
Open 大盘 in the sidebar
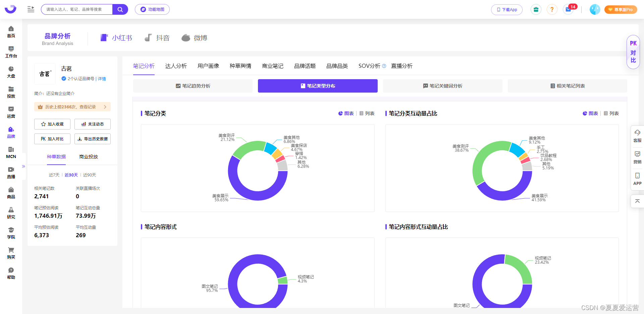pos(11,72)
